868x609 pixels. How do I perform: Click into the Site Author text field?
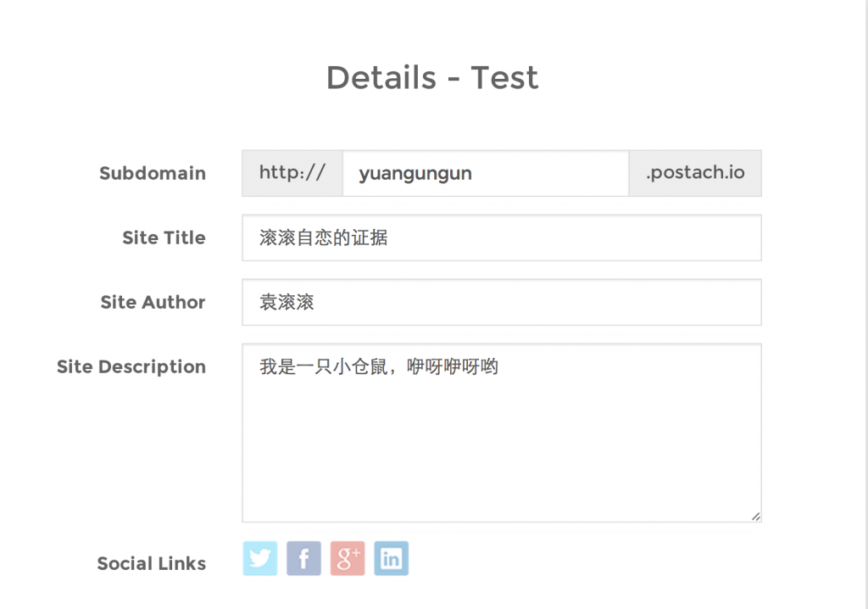(502, 302)
